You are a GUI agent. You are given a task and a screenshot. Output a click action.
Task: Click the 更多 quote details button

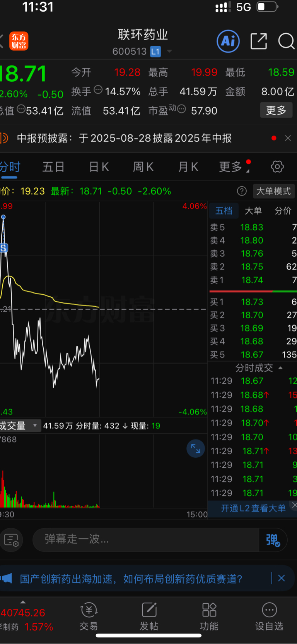point(276,110)
